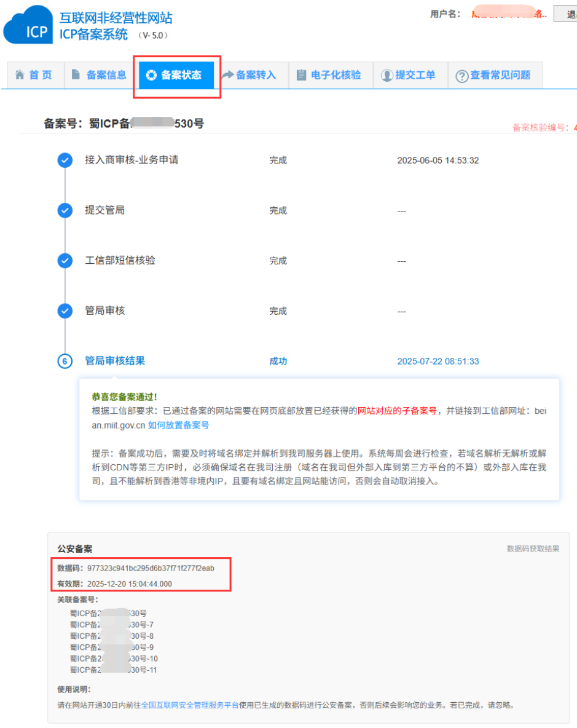Screen dimensions: 577x728
Task: Click 数据码获取结果 in 公安备案 panel
Action: [x=533, y=548]
